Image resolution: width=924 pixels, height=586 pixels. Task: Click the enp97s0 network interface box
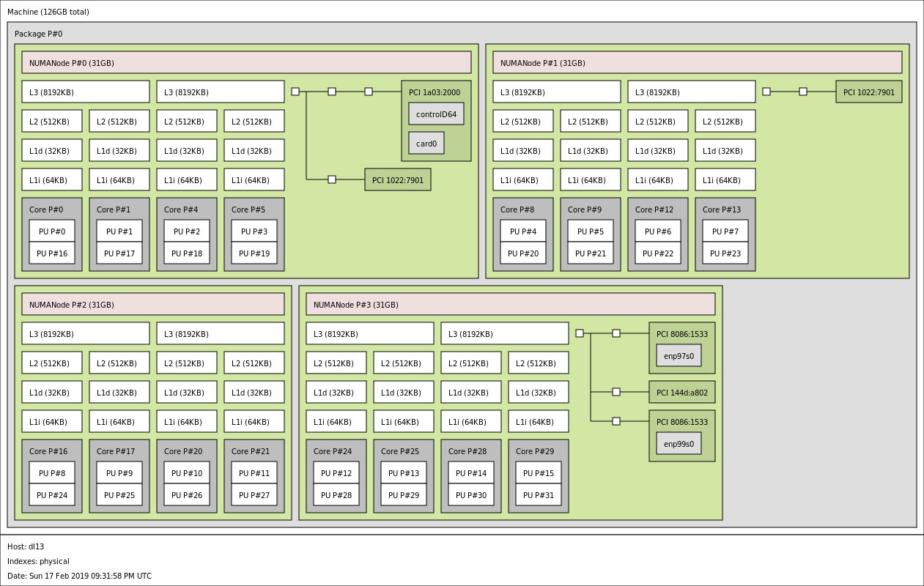679,355
